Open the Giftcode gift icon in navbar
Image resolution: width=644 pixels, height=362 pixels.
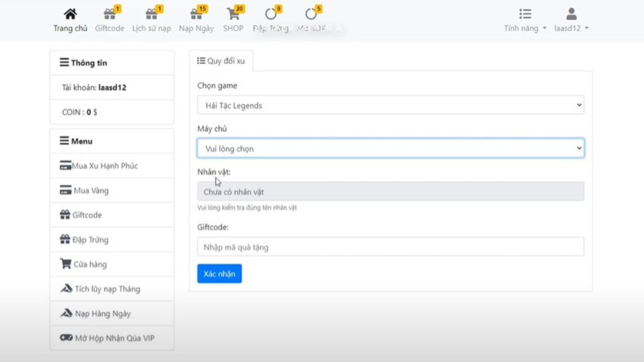[109, 14]
